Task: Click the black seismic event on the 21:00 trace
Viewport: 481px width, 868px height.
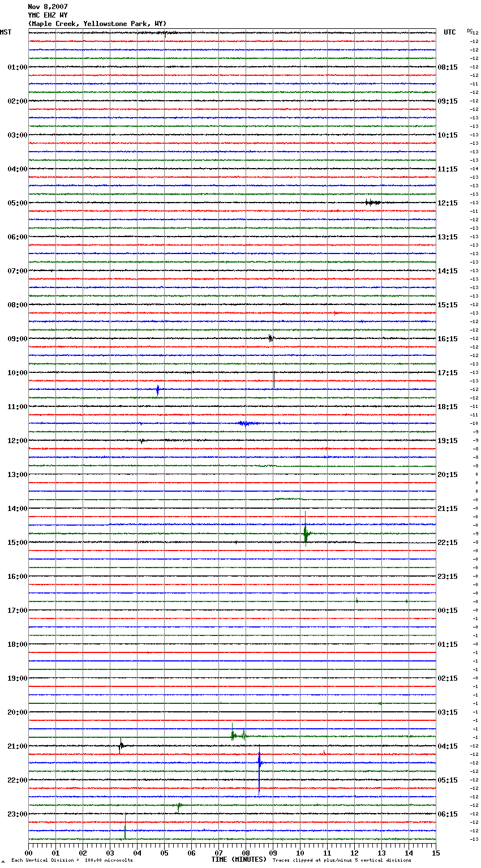Action: coord(121,746)
